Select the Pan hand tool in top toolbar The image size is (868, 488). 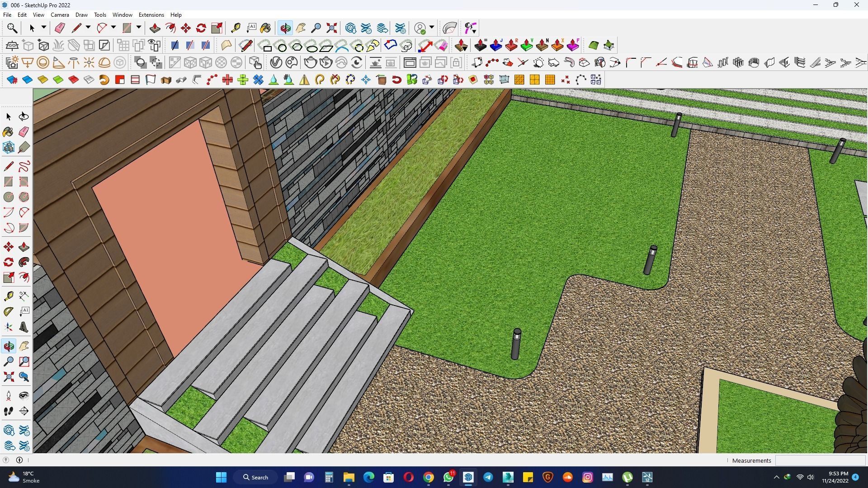coord(301,28)
